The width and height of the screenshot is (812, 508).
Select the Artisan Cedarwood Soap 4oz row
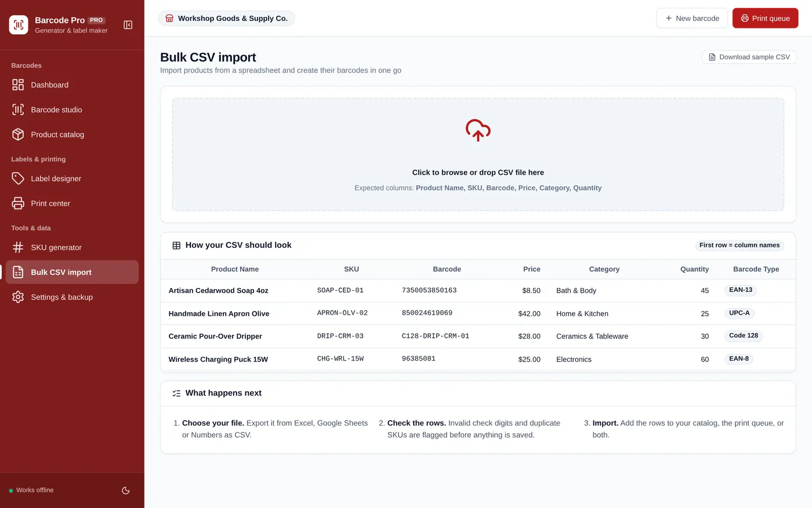coord(478,291)
